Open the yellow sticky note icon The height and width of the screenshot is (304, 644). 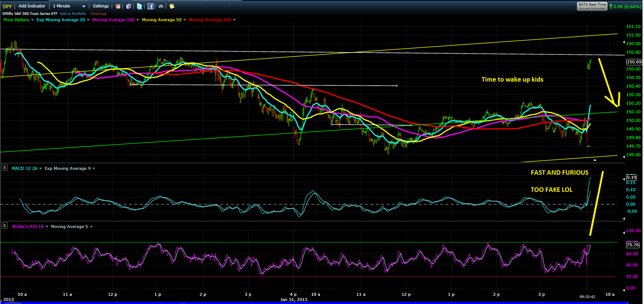(x=172, y=6)
